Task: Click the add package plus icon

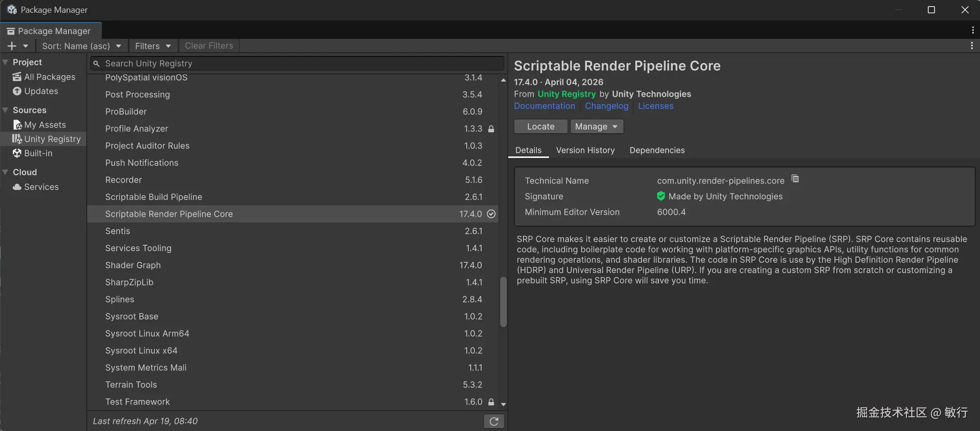Action: click(12, 46)
